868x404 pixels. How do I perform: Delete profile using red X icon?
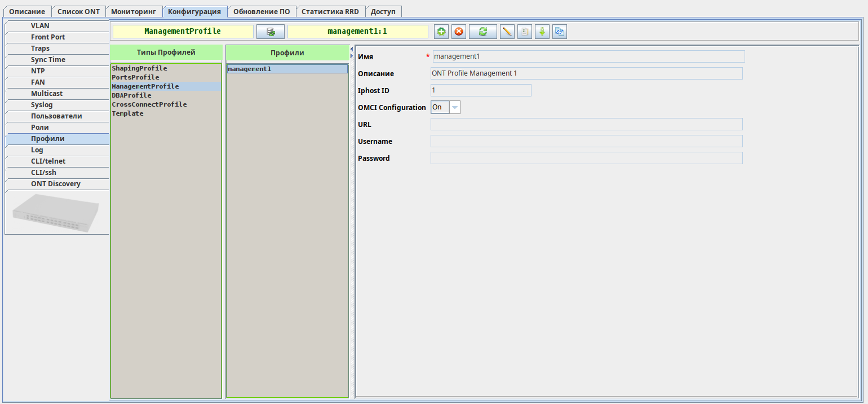pos(459,32)
